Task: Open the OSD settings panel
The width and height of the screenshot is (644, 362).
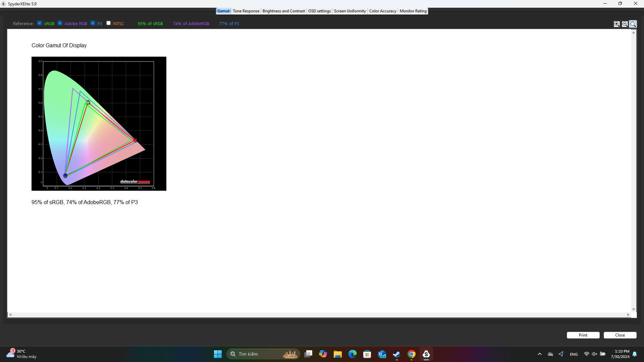Action: coord(318,11)
